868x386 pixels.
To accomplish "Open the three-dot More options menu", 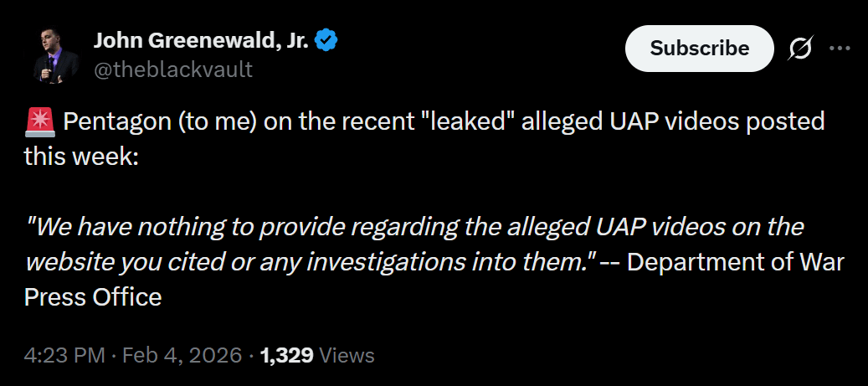I will pyautogui.click(x=840, y=49).
